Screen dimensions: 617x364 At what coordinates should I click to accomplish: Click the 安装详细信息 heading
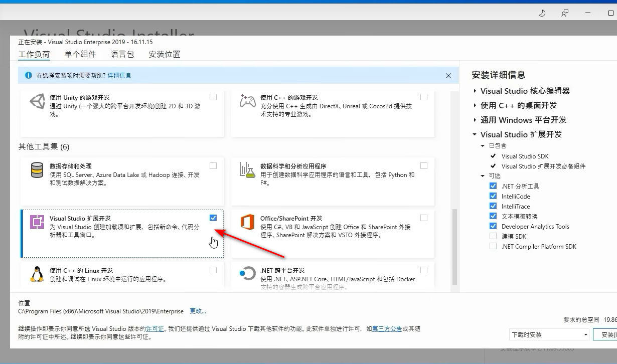pyautogui.click(x=499, y=75)
